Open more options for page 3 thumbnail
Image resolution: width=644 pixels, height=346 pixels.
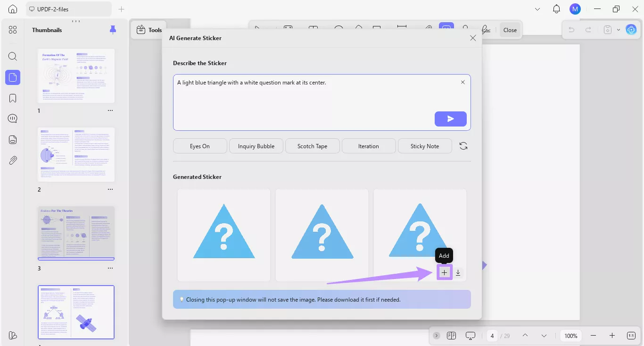coord(110,268)
